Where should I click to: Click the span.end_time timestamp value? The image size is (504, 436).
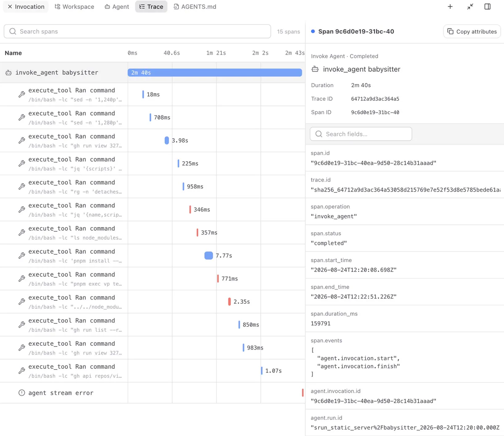(x=354, y=297)
